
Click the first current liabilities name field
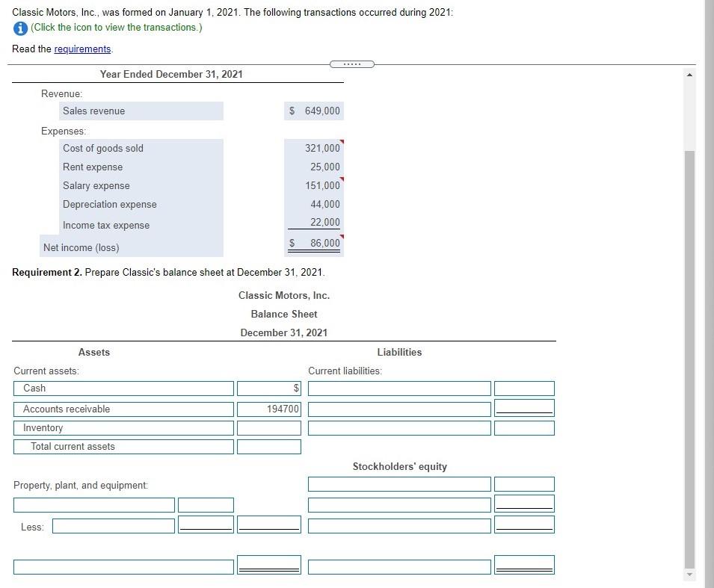click(399, 389)
